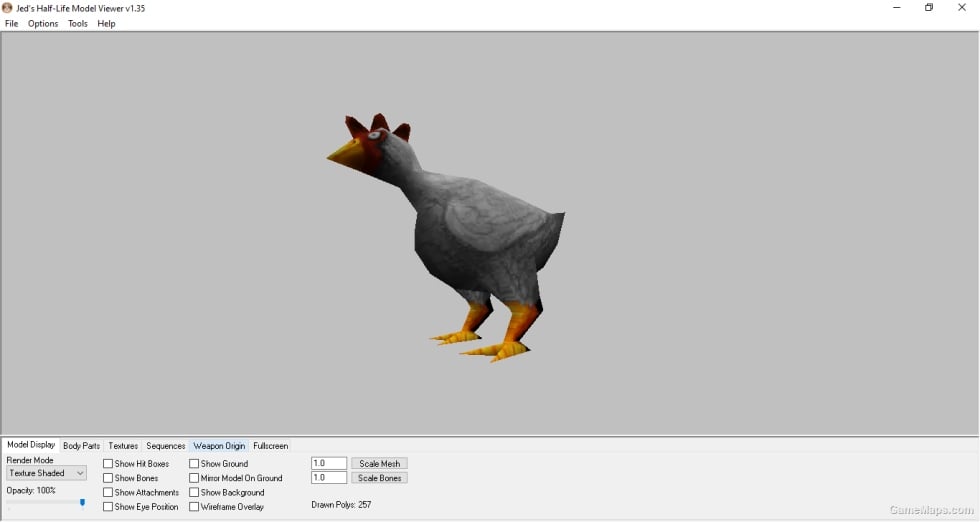Enable Wireframe Overlay checkbox

pyautogui.click(x=194, y=507)
